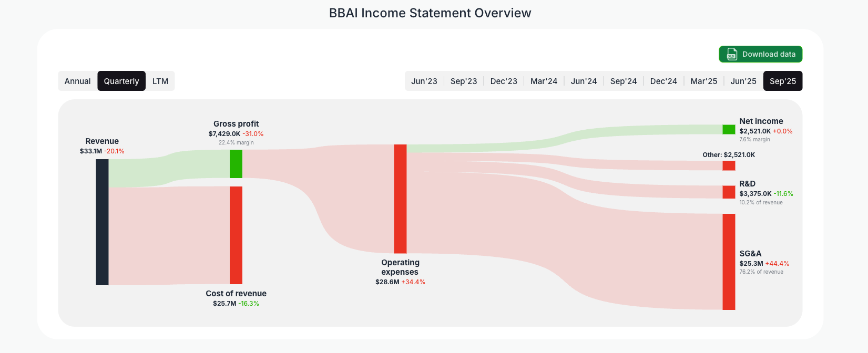Click the Operating expenses red bar
This screenshot has height=353, width=868.
click(400, 200)
